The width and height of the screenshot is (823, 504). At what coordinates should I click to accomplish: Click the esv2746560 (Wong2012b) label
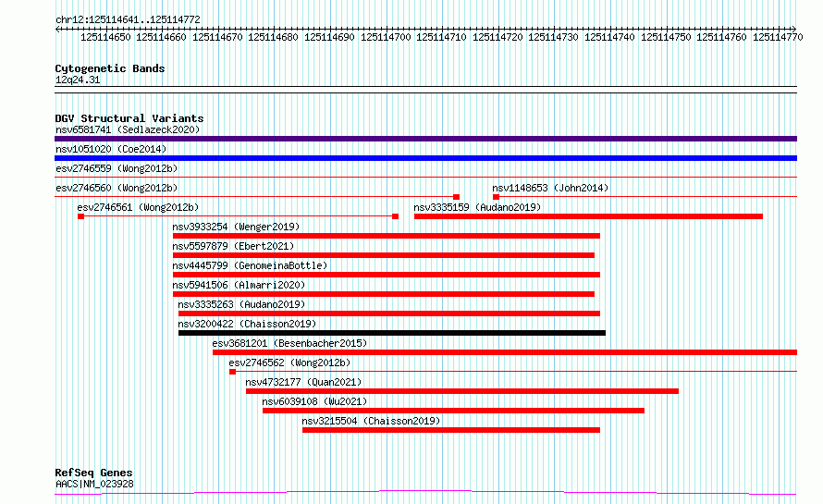(117, 188)
